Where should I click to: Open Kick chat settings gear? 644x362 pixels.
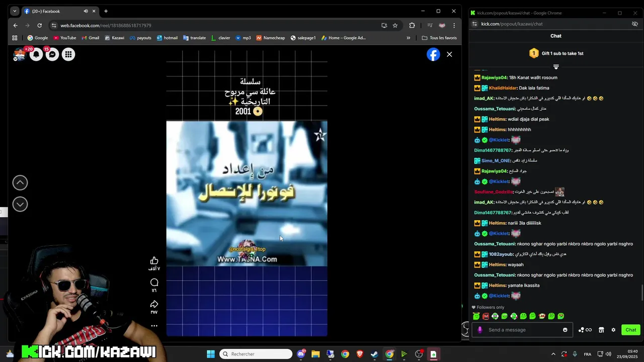613,330
